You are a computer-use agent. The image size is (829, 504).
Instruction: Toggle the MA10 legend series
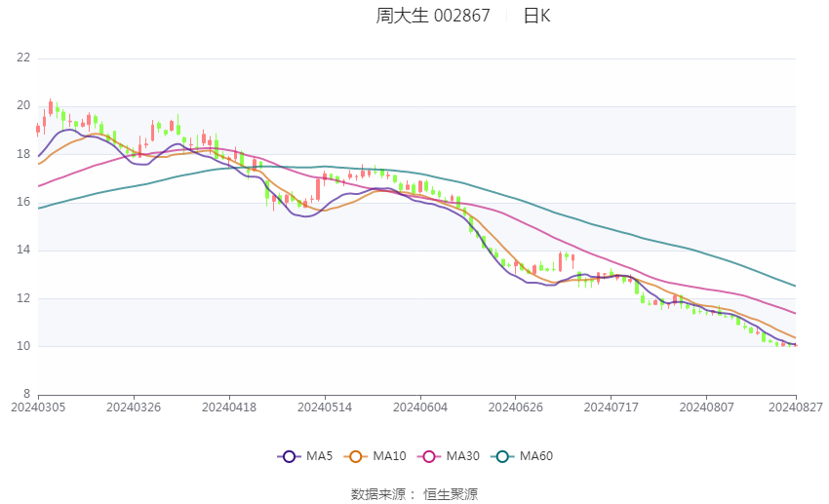(x=375, y=456)
